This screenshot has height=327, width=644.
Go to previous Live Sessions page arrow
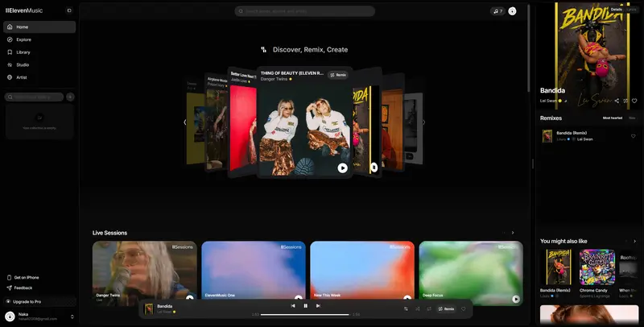coord(504,233)
